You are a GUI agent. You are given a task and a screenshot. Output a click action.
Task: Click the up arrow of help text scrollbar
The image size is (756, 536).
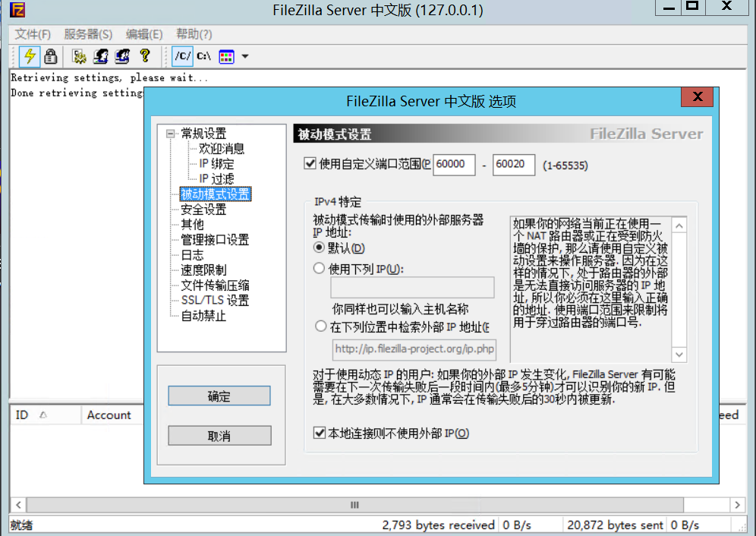coord(679,225)
